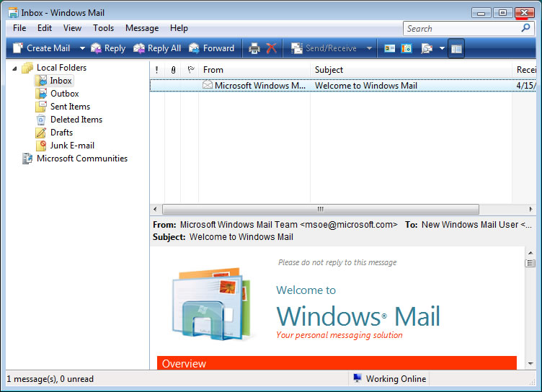Open Windows Calendar from the toolbar icon

click(x=406, y=48)
